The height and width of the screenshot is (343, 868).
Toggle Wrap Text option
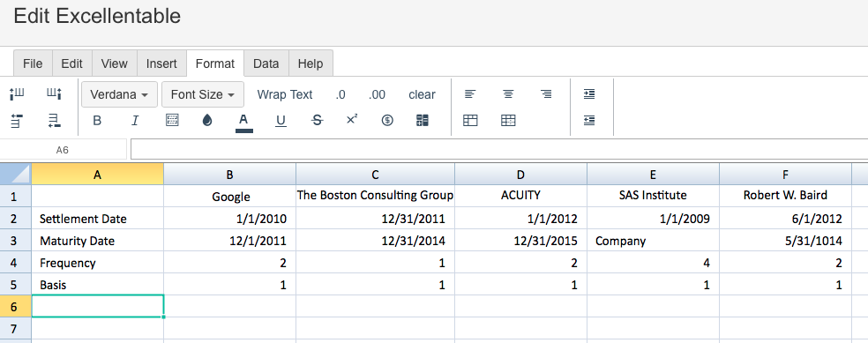285,94
